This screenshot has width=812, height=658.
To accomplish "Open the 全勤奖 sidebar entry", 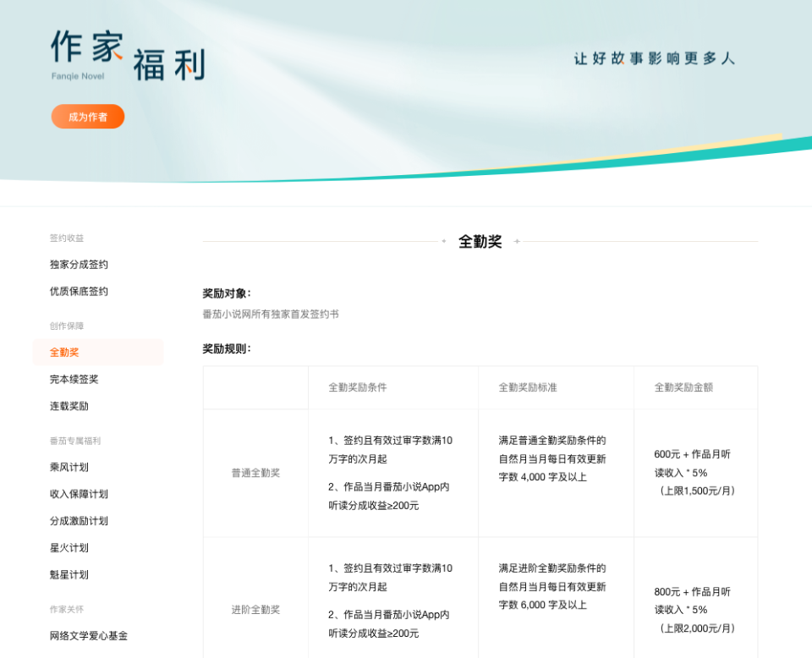I will click(65, 352).
